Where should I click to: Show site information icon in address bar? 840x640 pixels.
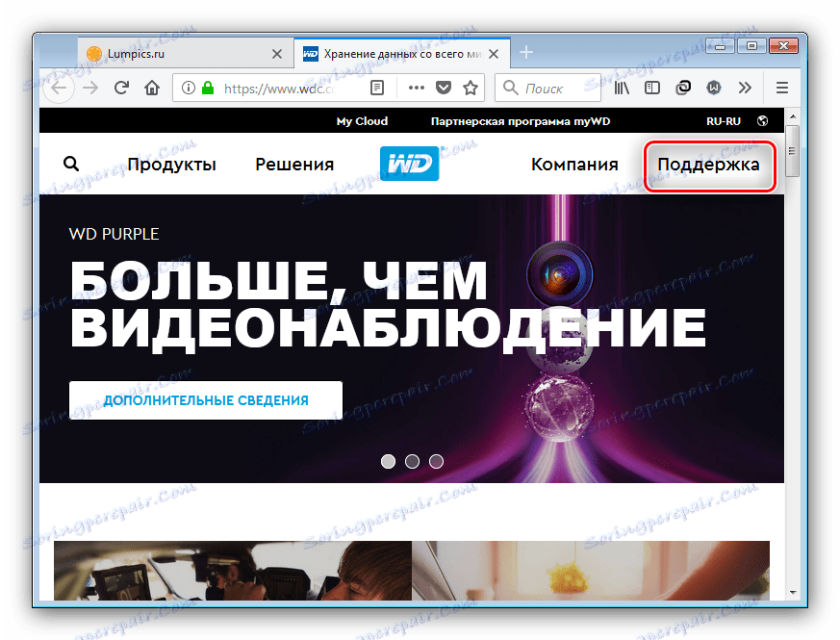click(x=188, y=88)
